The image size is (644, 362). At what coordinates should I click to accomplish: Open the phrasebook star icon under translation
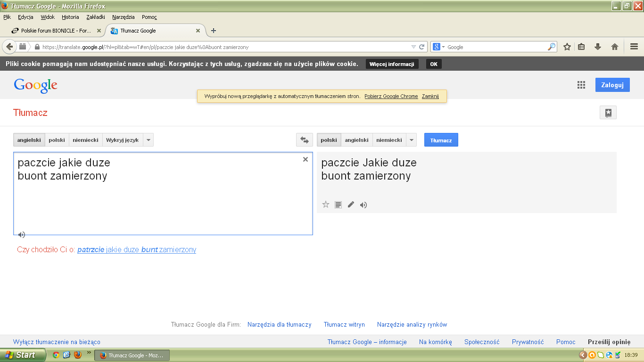coord(325,205)
